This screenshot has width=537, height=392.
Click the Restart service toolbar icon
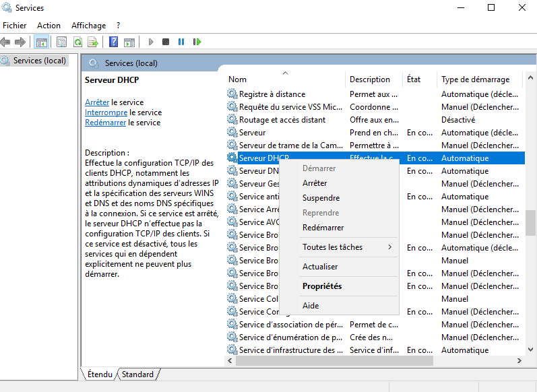pos(197,42)
